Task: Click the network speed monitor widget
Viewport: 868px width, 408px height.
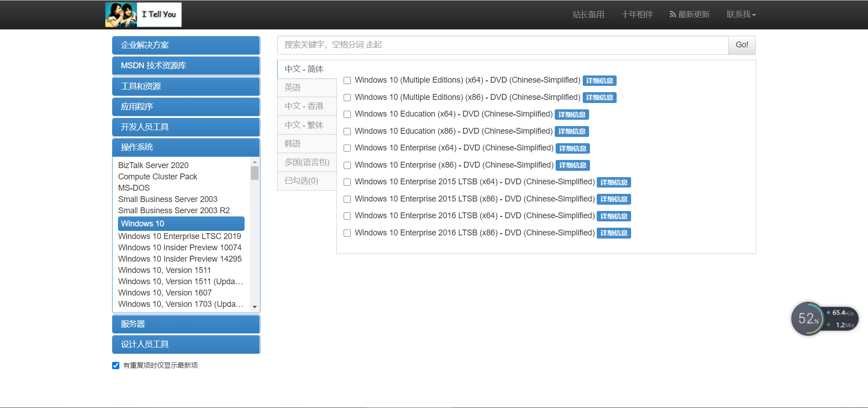Action: pos(825,319)
